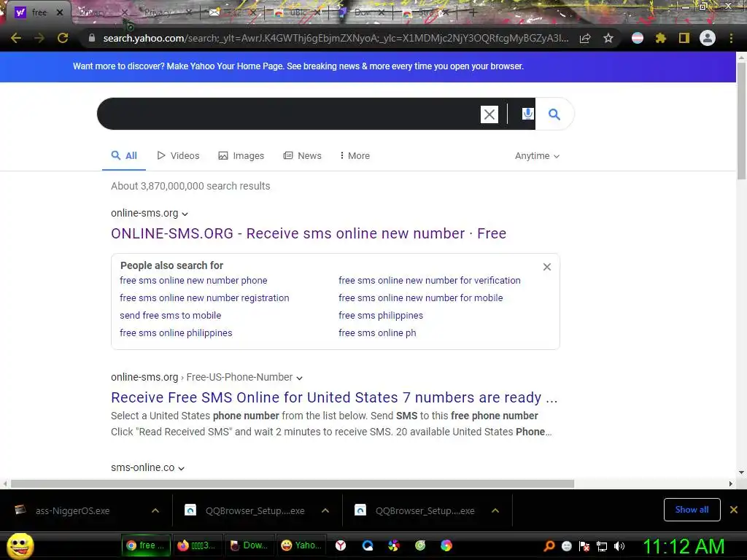Open the More search categories menu
The height and width of the screenshot is (560, 747).
point(355,156)
